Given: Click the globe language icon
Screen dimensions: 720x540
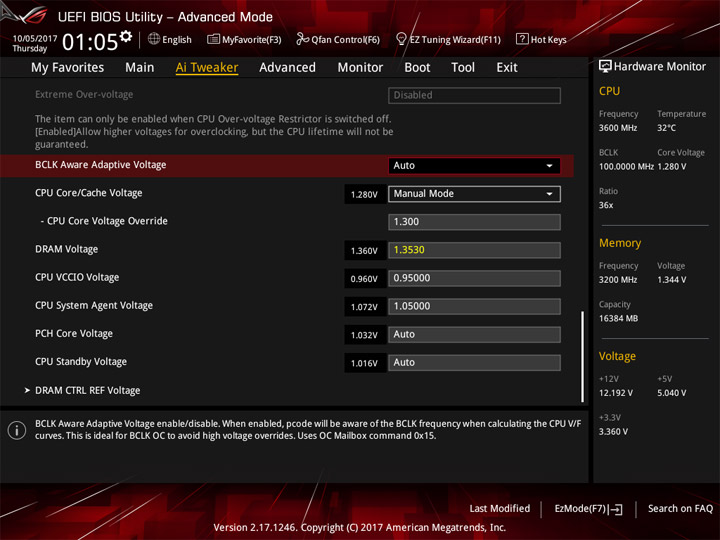Looking at the screenshot, I should [x=154, y=39].
